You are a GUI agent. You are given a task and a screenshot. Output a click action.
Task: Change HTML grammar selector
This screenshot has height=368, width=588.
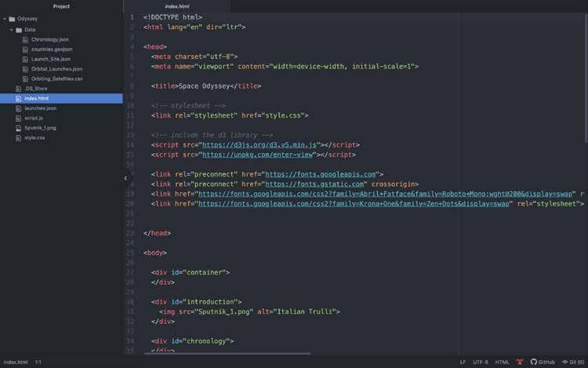pos(502,362)
